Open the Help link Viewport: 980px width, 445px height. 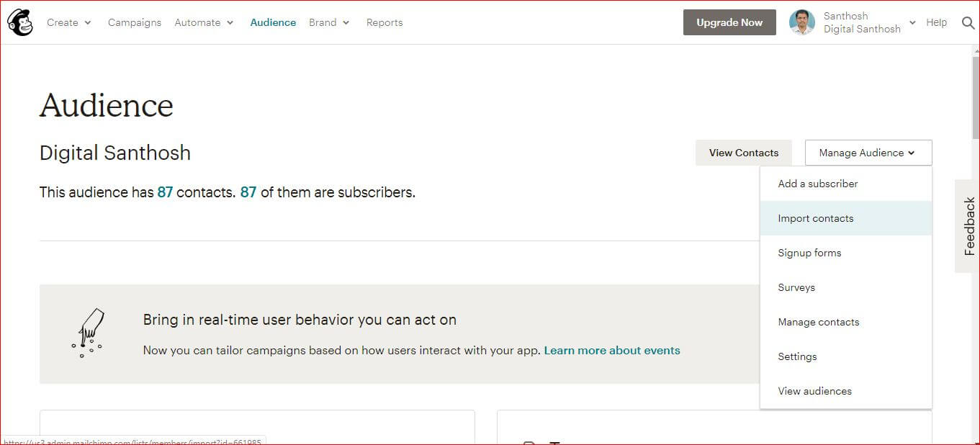click(936, 22)
